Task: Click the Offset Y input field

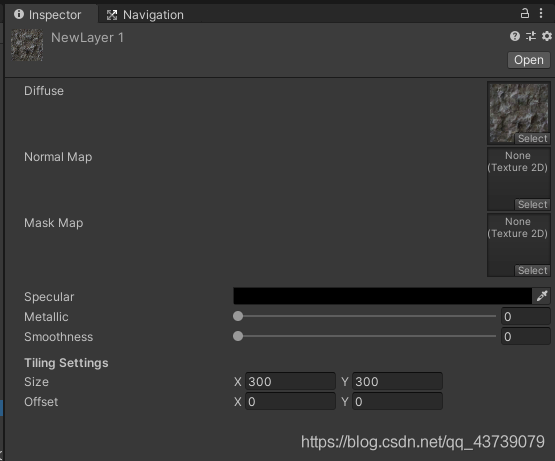Action: [397, 401]
